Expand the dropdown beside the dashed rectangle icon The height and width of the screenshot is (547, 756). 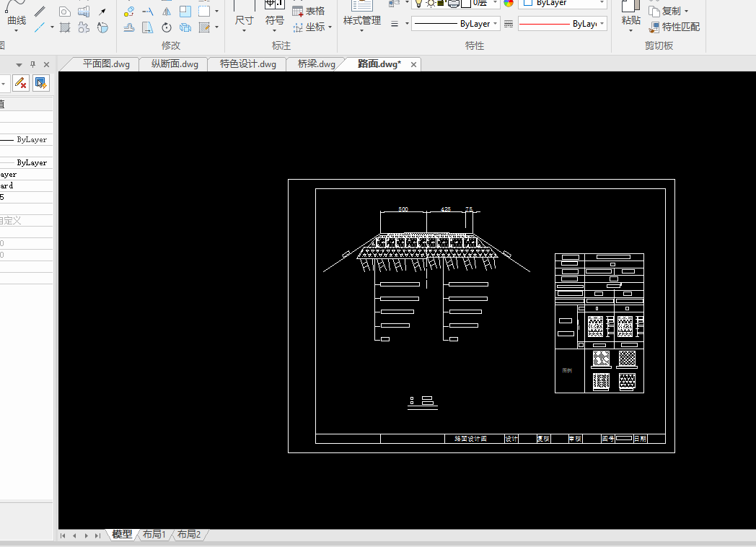click(x=216, y=11)
